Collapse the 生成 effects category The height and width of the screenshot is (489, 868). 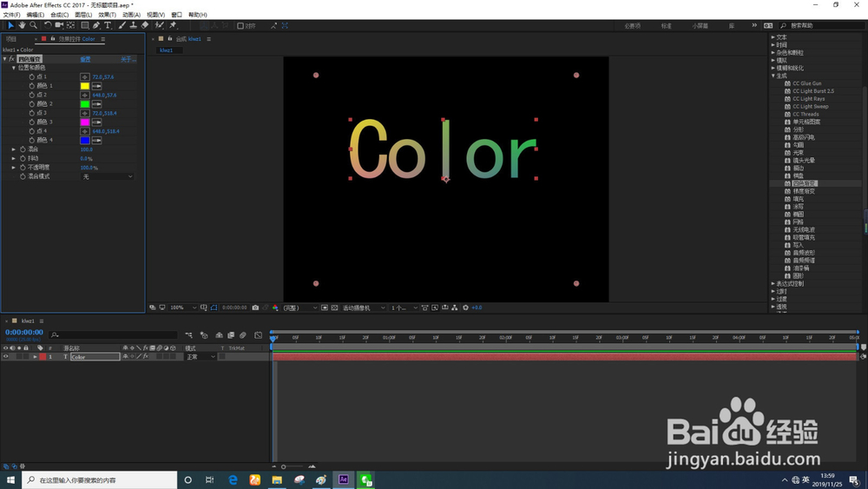(x=773, y=76)
